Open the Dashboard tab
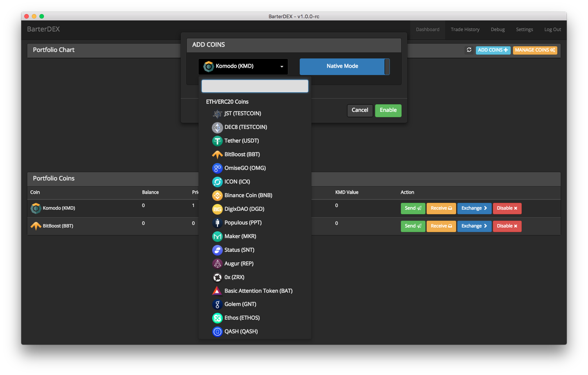This screenshot has height=375, width=588. [x=428, y=29]
